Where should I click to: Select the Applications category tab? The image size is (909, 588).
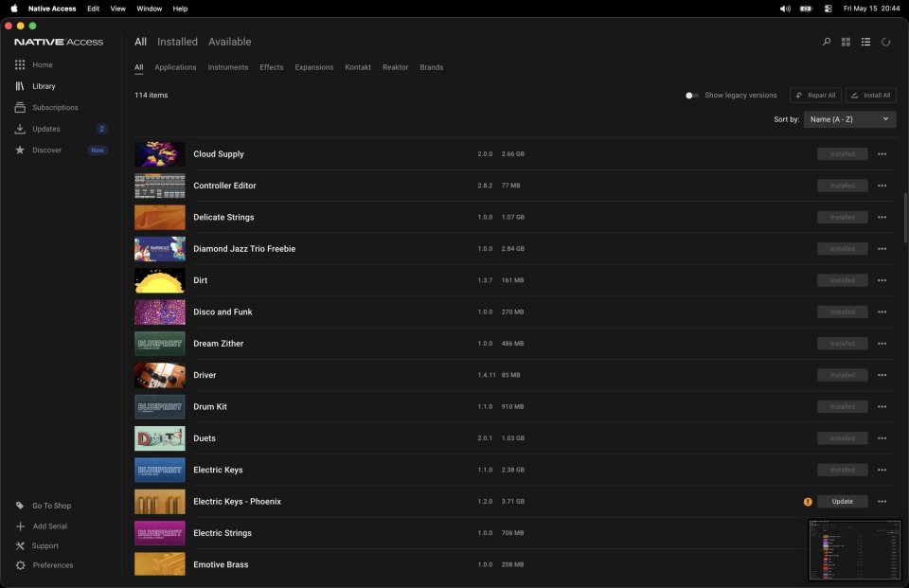(x=175, y=67)
